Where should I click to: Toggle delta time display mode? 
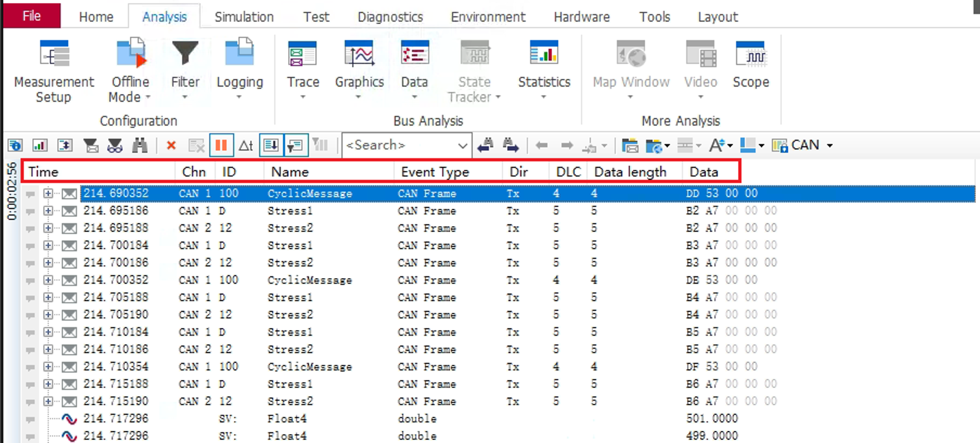pos(246,145)
